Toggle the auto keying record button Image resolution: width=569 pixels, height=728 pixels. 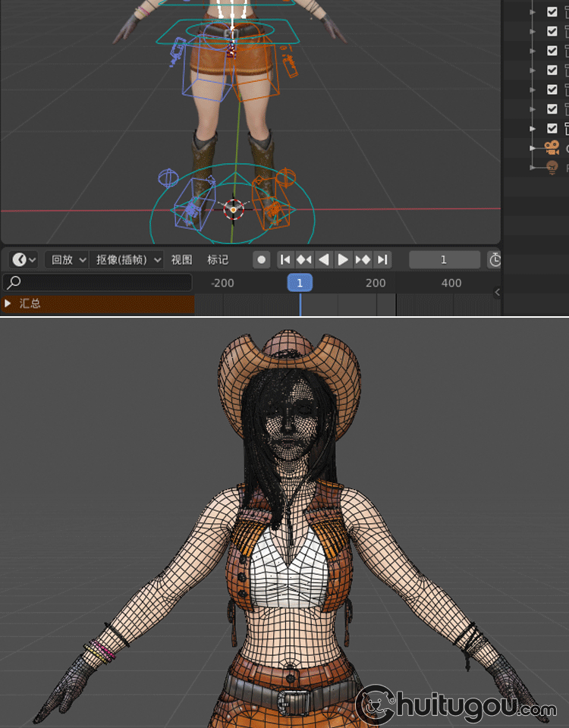(x=262, y=259)
